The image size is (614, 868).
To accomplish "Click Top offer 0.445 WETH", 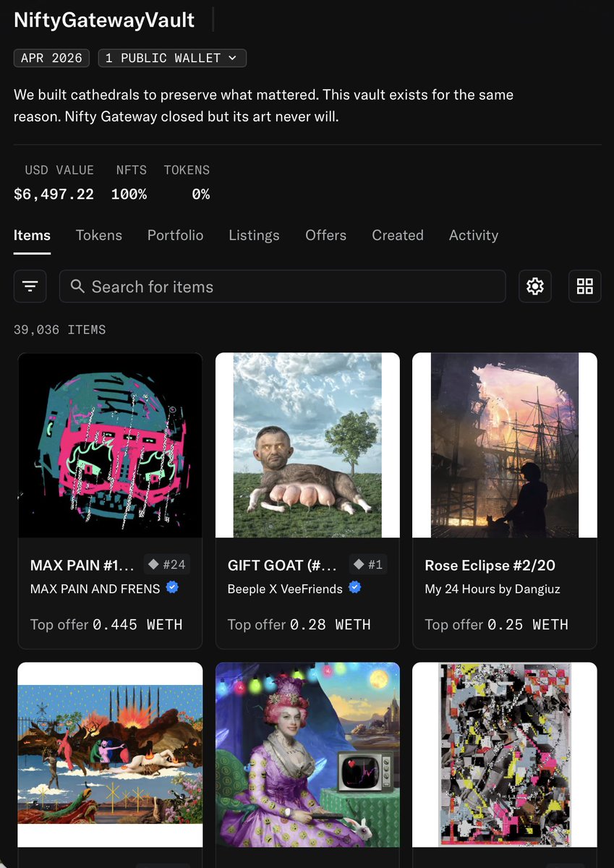I will 106,624.
